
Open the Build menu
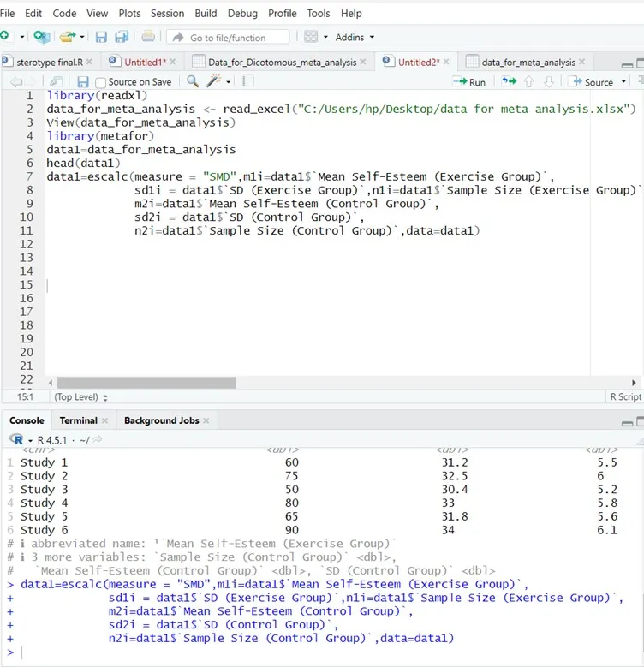pyautogui.click(x=206, y=14)
